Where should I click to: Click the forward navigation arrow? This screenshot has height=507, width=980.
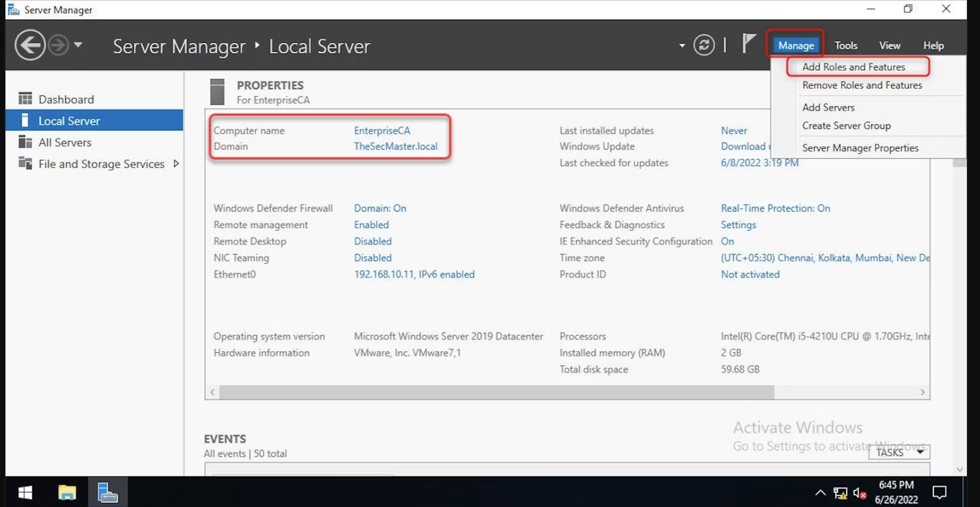coord(58,45)
